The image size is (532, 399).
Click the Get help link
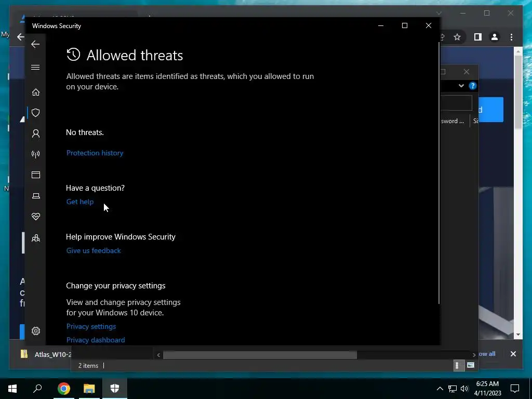pyautogui.click(x=79, y=202)
